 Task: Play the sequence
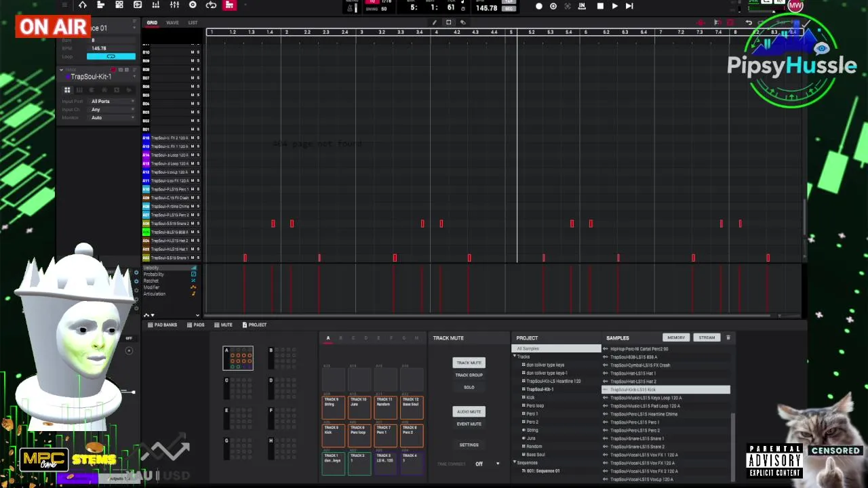click(614, 6)
